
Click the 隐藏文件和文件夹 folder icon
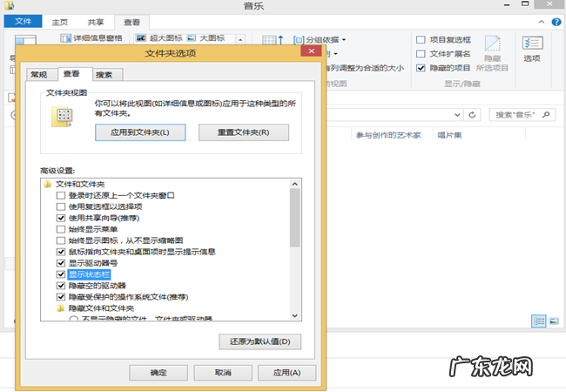[61, 308]
